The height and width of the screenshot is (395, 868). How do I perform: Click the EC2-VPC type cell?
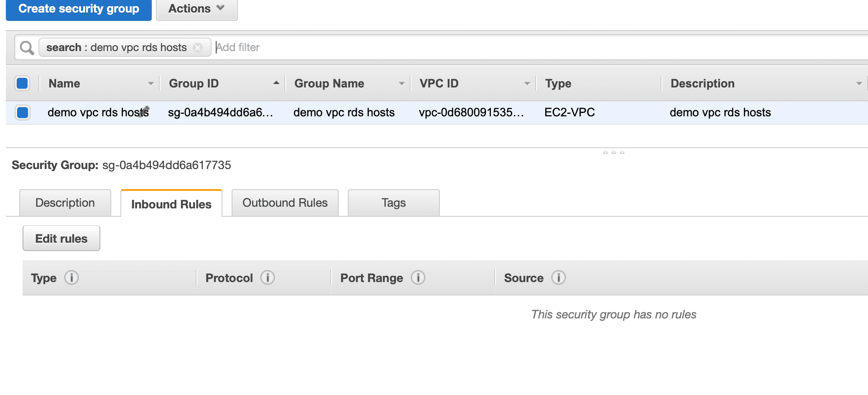(x=569, y=112)
